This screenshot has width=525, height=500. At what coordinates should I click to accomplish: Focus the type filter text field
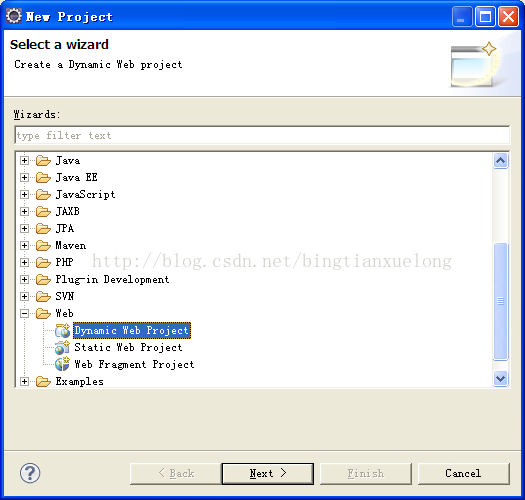point(262,135)
